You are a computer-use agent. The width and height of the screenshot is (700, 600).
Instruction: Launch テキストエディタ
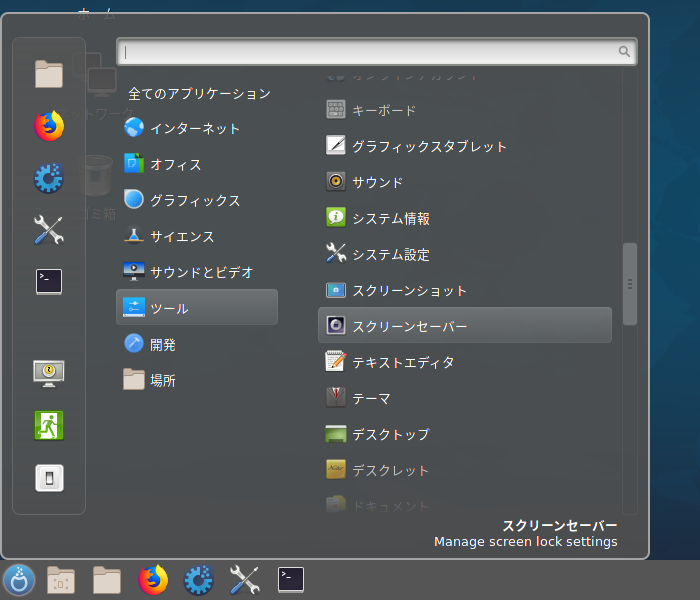pos(465,362)
